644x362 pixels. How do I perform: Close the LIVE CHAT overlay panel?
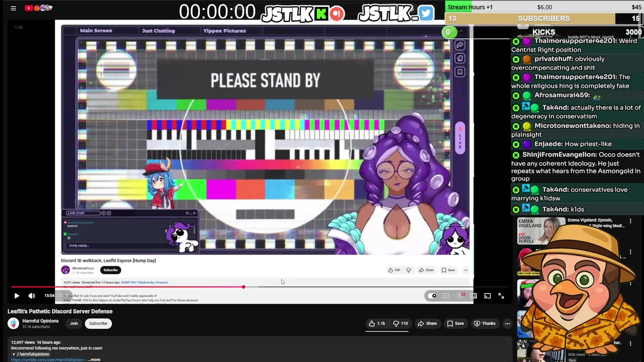tap(194, 213)
